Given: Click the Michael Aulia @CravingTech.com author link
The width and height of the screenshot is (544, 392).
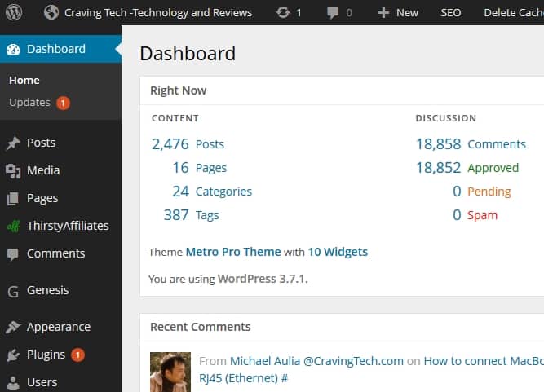Looking at the screenshot, I should (x=316, y=361).
